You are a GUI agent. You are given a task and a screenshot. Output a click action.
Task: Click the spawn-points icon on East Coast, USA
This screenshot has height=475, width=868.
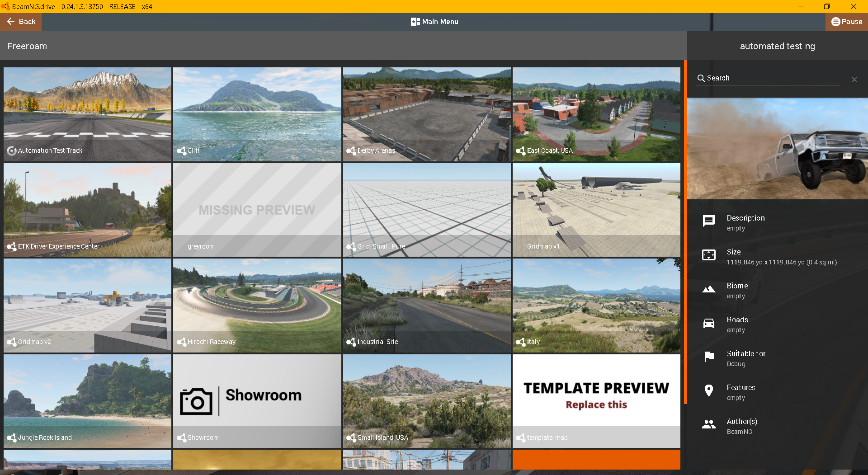point(521,150)
